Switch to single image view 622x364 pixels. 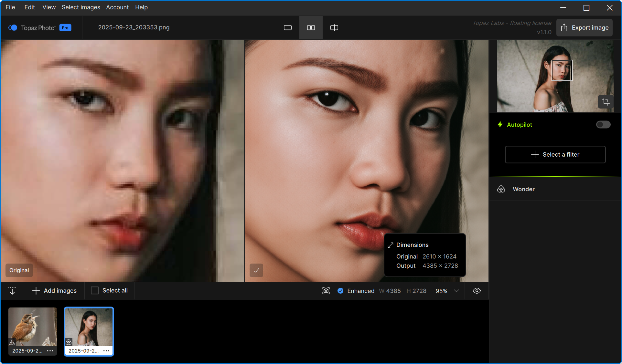coord(287,28)
